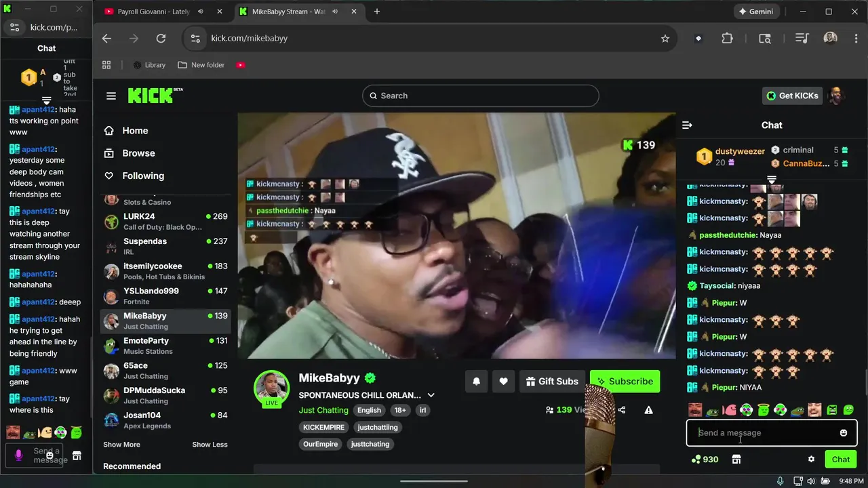The width and height of the screenshot is (868, 488).
Task: Click the purple microphone in popout chat
Action: click(18, 455)
